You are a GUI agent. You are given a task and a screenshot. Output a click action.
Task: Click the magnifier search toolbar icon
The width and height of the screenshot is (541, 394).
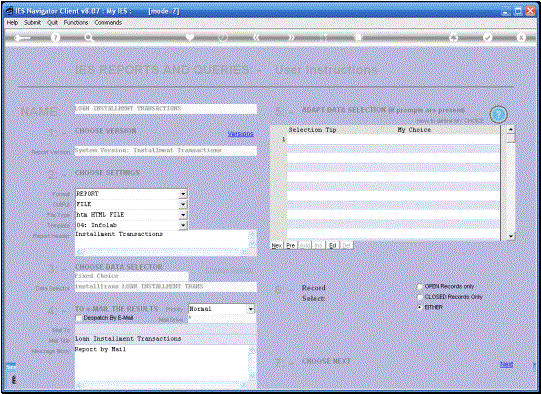(89, 38)
